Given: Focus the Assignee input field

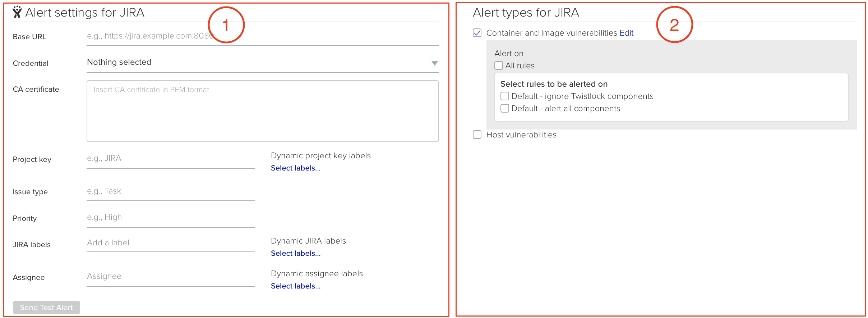Looking at the screenshot, I should coord(171,277).
